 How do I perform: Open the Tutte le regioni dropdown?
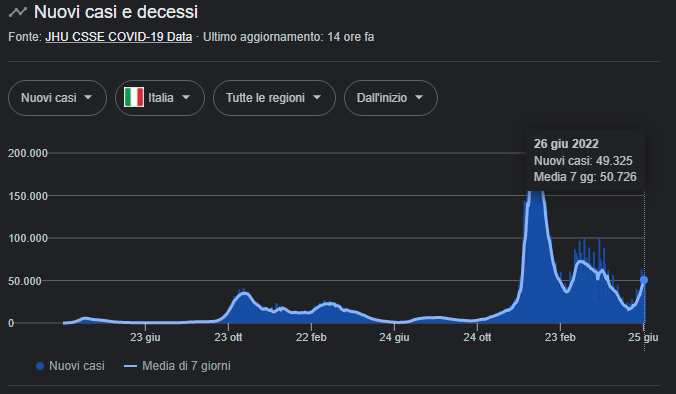pos(274,98)
